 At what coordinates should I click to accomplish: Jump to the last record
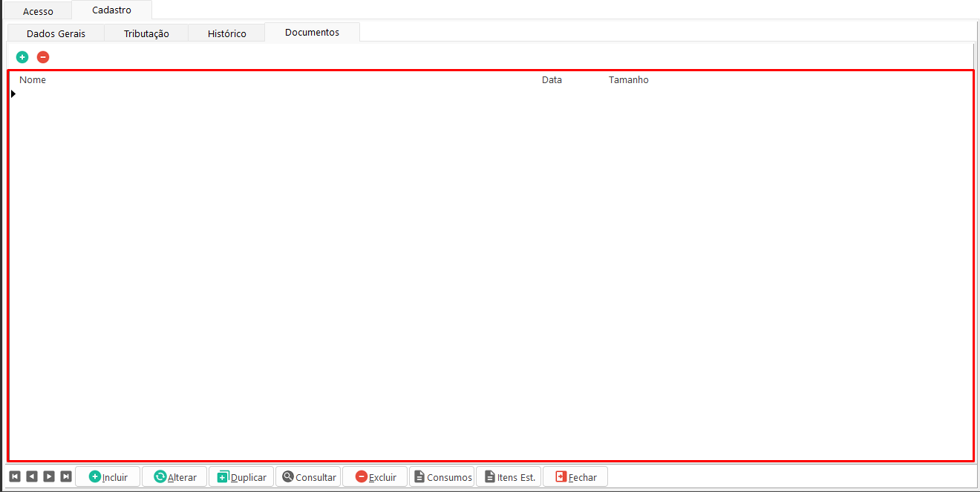[66, 476]
